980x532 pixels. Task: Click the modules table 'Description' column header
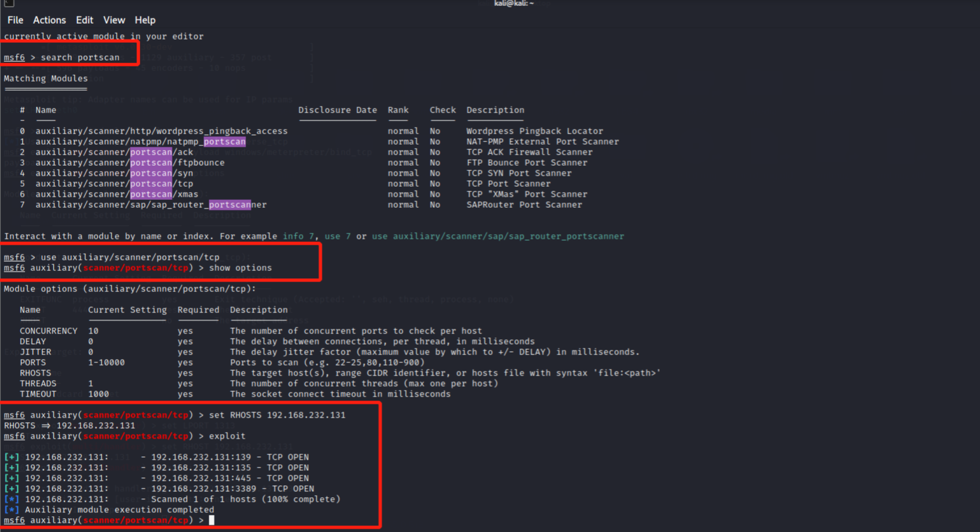[496, 110]
